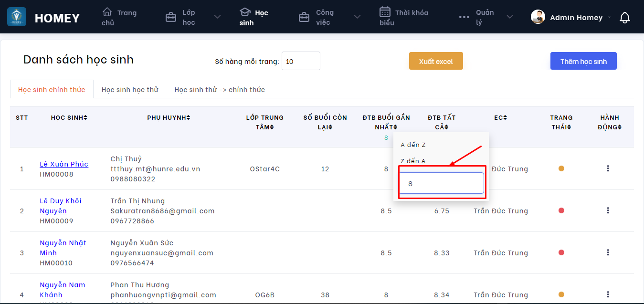Click the filter input containing 8
Screen dimensions: 644x304
(442, 183)
